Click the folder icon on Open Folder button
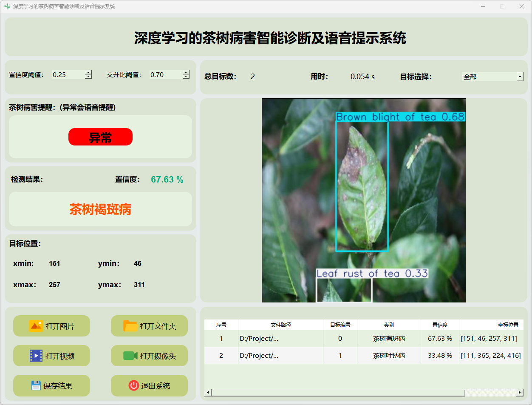 click(130, 326)
